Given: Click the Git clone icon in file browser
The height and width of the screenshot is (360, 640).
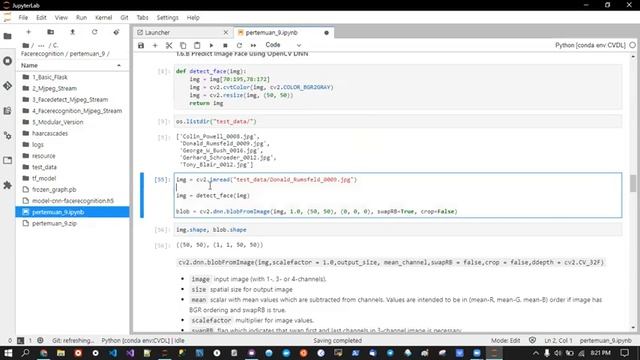Looking at the screenshot, I should click(x=116, y=32).
